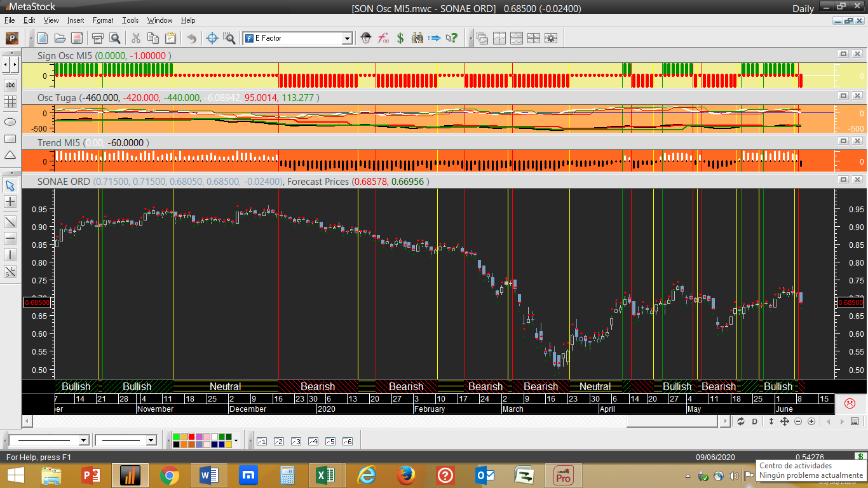The image size is (868, 488).
Task: Launch the Explorer binoculars icon
Action: 417,38
